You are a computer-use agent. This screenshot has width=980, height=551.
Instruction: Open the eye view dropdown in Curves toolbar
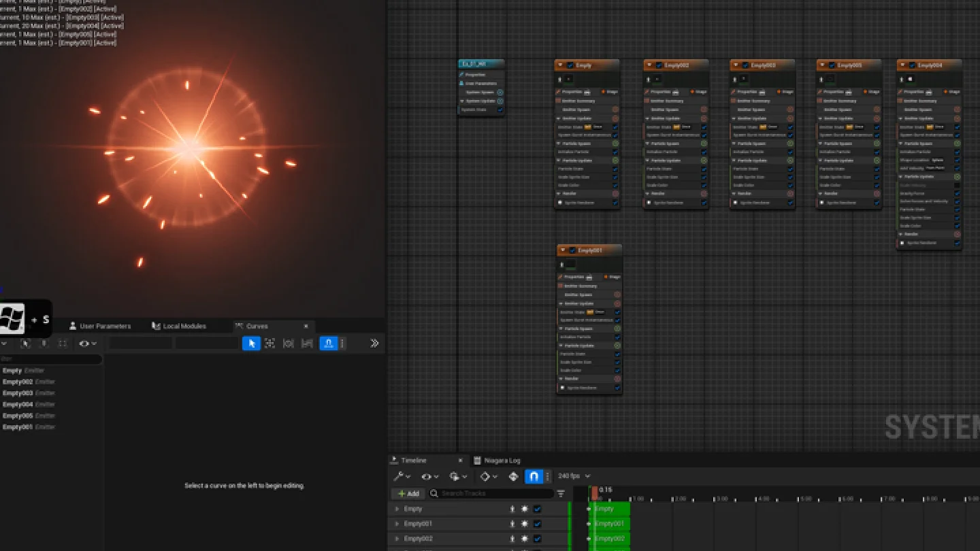pyautogui.click(x=88, y=344)
